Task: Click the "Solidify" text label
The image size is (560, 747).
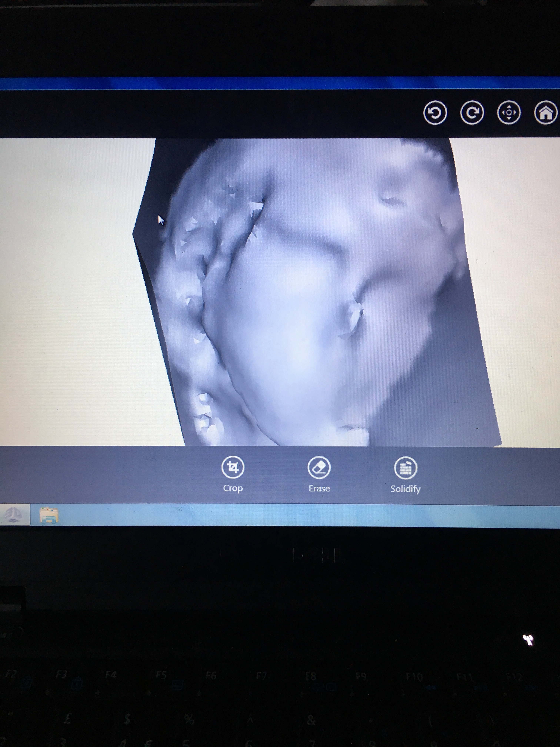Action: point(405,489)
